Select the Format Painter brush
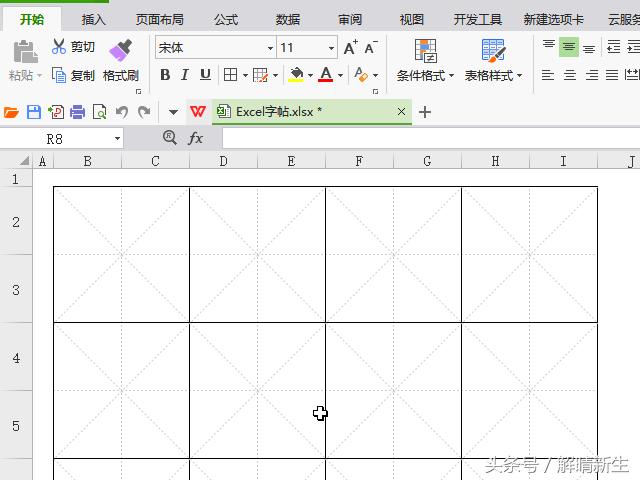Image resolution: width=640 pixels, height=480 pixels. pos(121,51)
